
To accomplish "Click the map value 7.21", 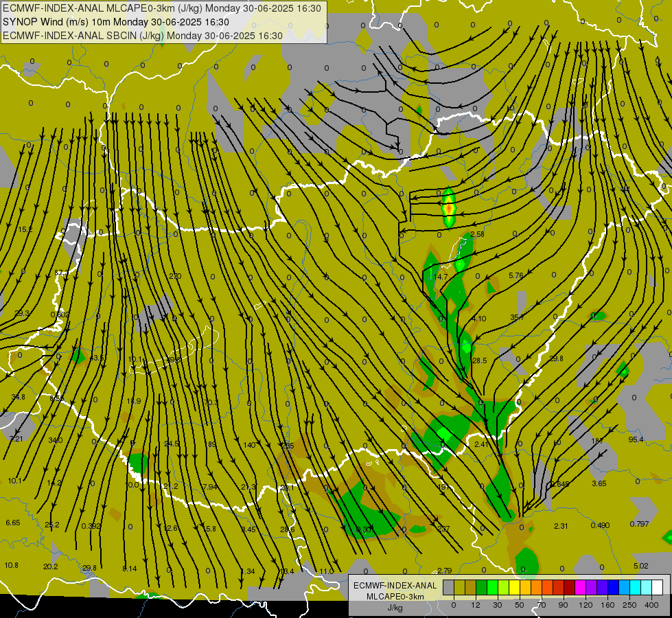I will pos(16,439).
